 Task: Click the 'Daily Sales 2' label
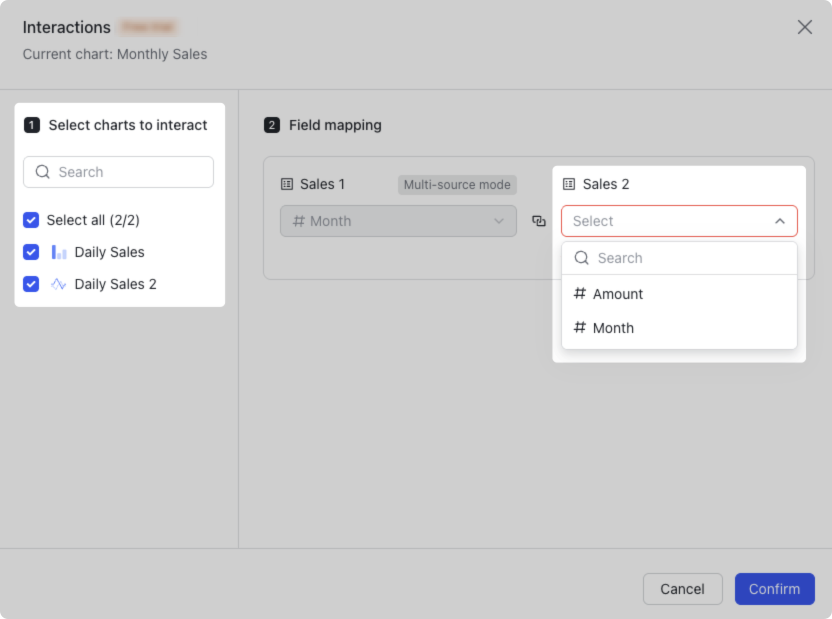[x=115, y=284]
